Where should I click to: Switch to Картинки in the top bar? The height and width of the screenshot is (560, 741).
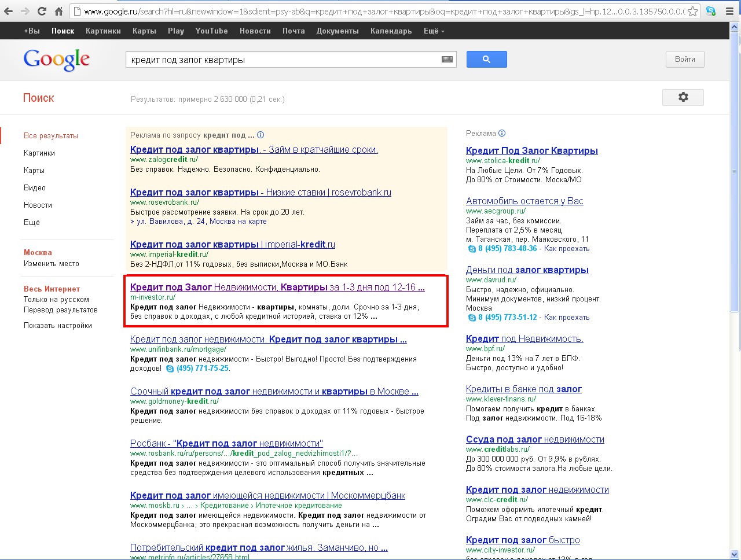pyautogui.click(x=103, y=31)
